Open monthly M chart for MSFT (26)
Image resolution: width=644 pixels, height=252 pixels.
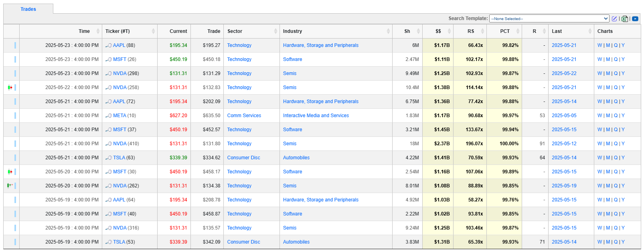click(608, 59)
